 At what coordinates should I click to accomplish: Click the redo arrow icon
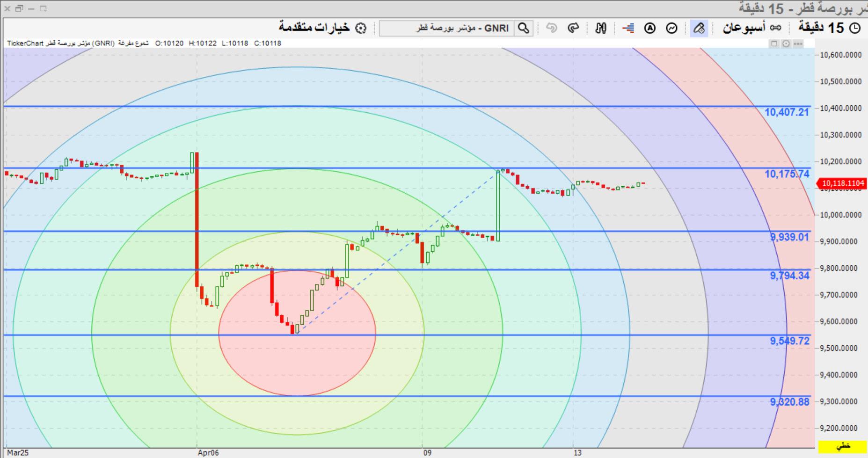(573, 28)
